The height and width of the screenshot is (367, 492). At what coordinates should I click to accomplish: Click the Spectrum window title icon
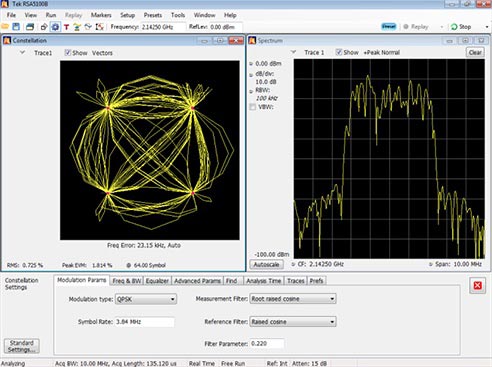pyautogui.click(x=252, y=41)
